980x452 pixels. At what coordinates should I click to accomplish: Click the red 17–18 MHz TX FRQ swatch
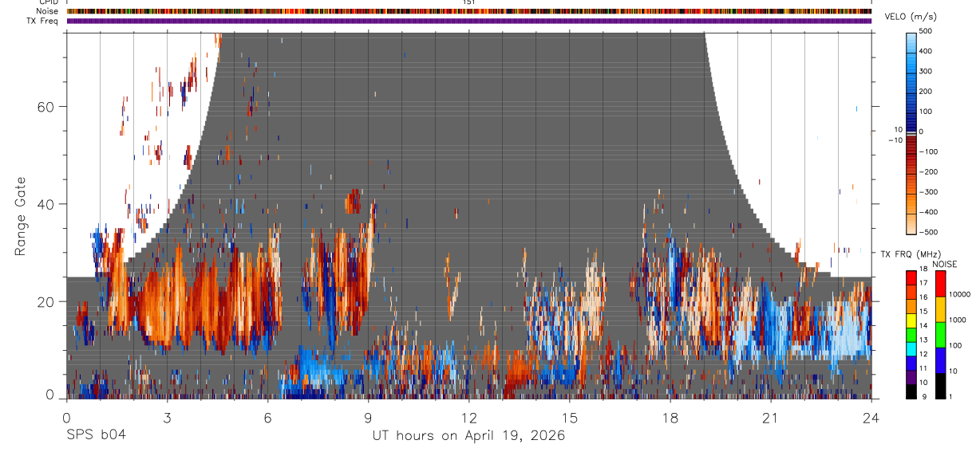[911, 277]
